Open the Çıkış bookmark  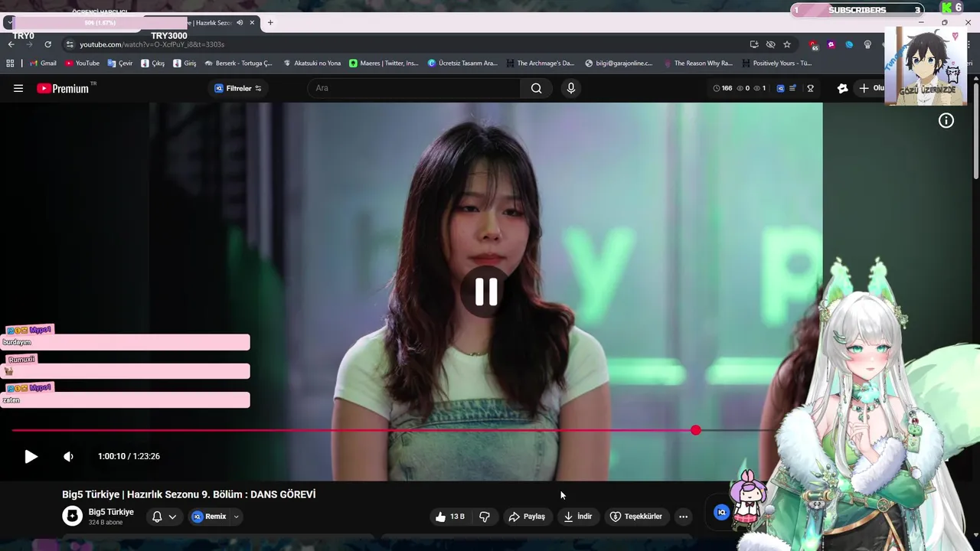[153, 64]
